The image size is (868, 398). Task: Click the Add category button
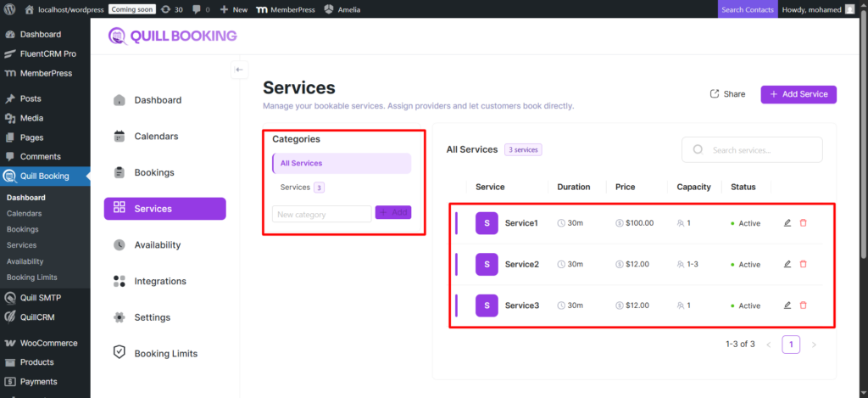point(393,213)
